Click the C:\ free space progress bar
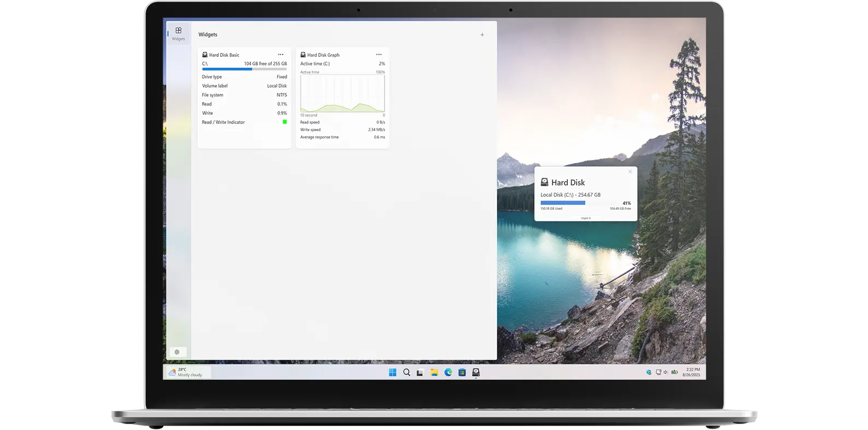 click(244, 69)
